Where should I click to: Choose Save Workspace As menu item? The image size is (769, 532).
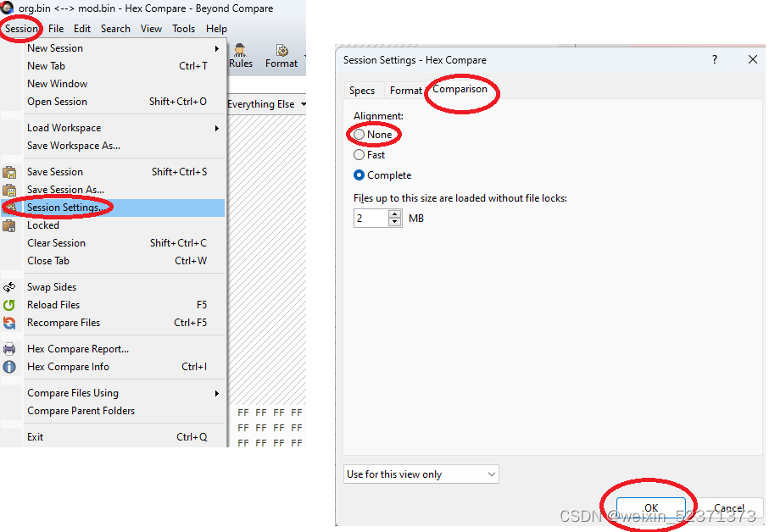pyautogui.click(x=113, y=146)
